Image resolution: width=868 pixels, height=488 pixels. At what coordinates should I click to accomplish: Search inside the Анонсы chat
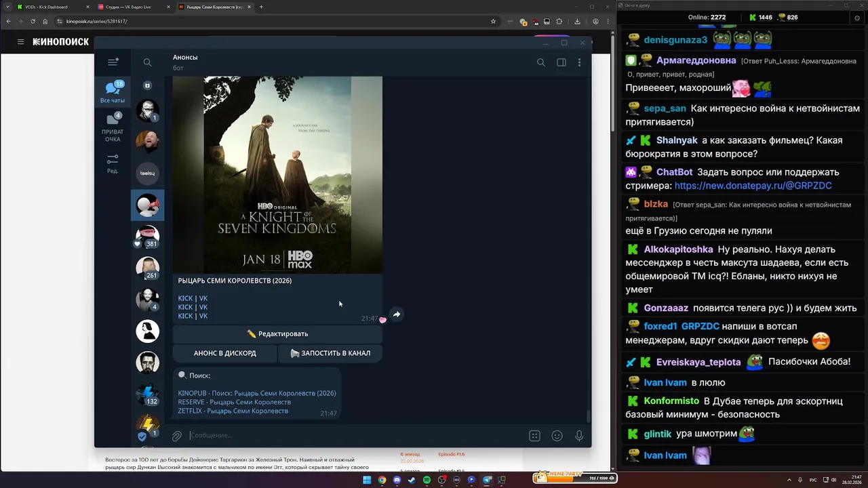click(x=541, y=62)
